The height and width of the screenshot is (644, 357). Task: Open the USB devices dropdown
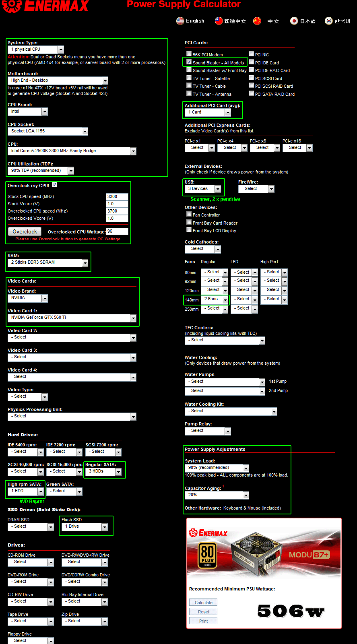(203, 189)
